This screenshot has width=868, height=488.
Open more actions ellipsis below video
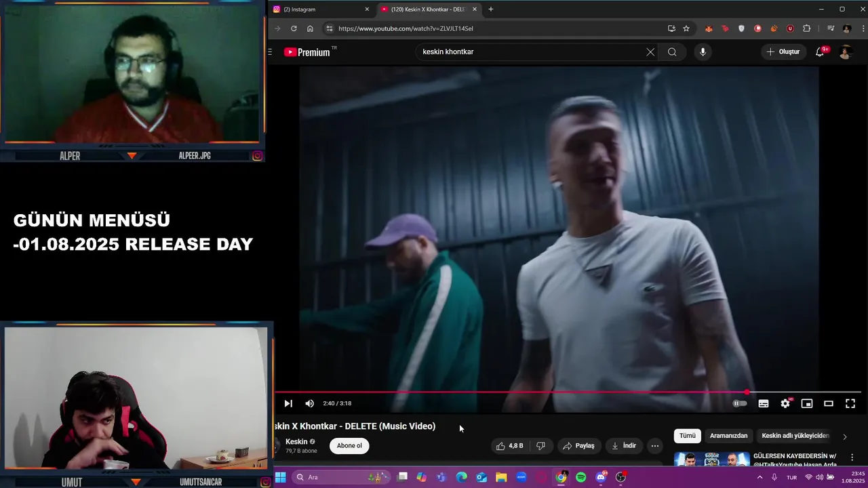pyautogui.click(x=655, y=445)
